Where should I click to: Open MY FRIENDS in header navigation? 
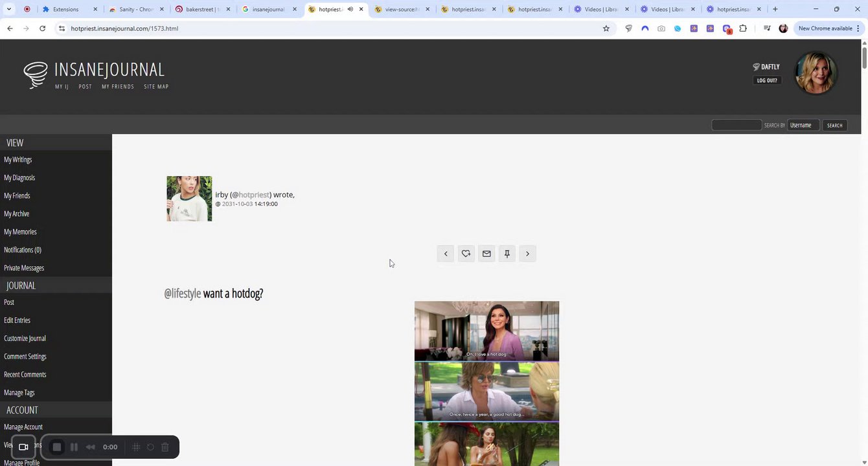[118, 87]
